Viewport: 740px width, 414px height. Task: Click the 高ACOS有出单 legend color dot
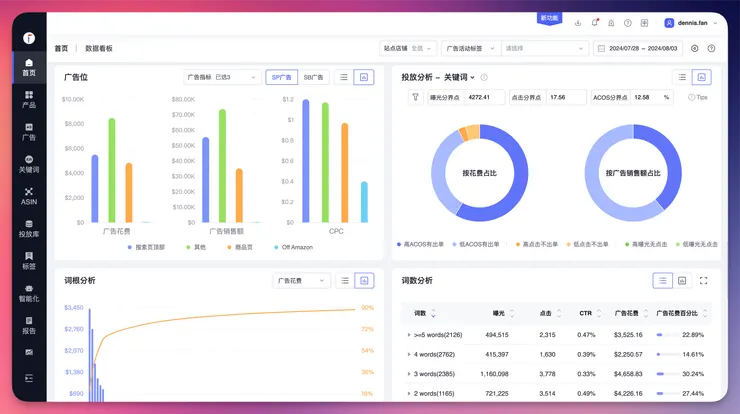point(399,244)
